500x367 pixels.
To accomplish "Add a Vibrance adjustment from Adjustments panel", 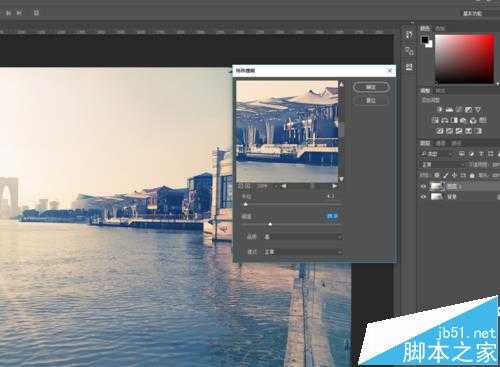I will coord(478,109).
